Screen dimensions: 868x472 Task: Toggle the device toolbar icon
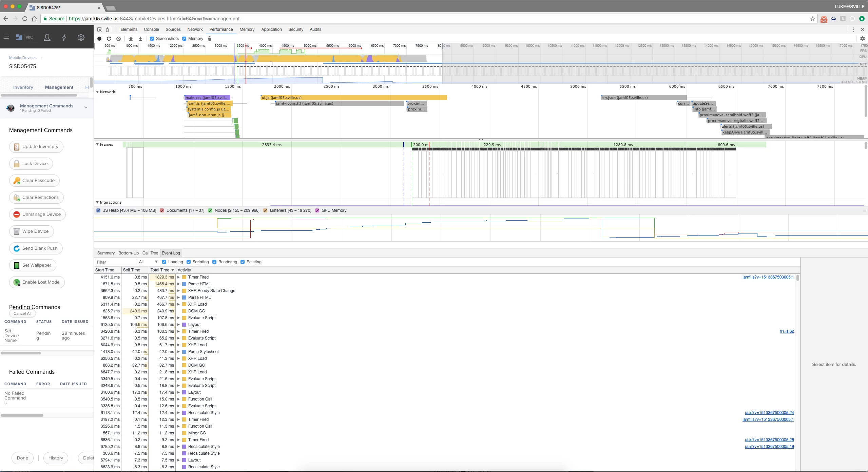109,29
